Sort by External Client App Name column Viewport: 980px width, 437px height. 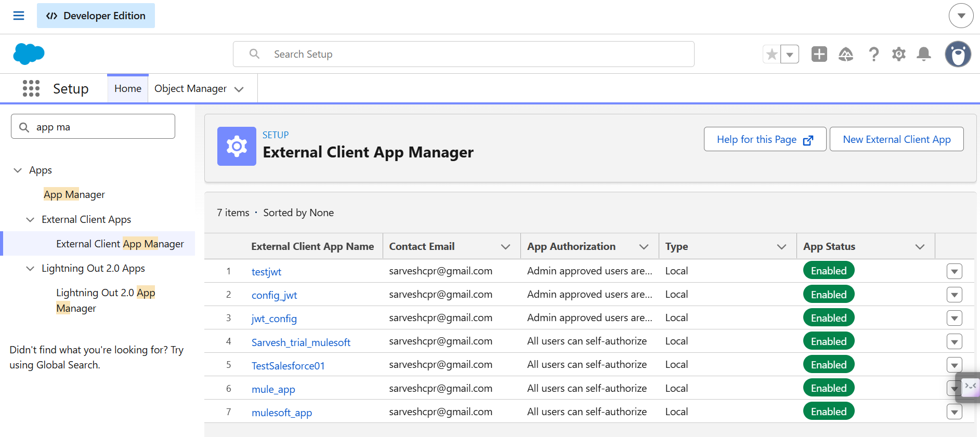tap(312, 246)
